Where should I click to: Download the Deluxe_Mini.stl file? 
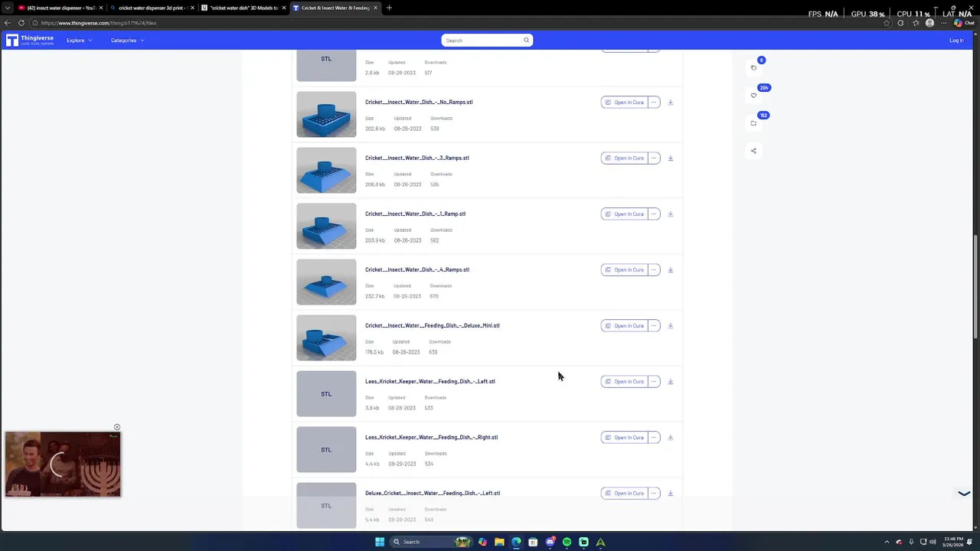click(x=670, y=325)
